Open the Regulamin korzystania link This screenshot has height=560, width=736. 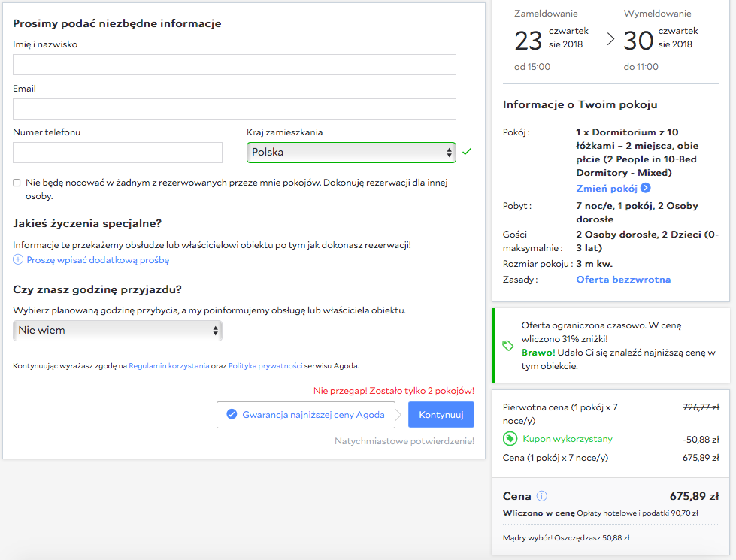click(x=169, y=365)
